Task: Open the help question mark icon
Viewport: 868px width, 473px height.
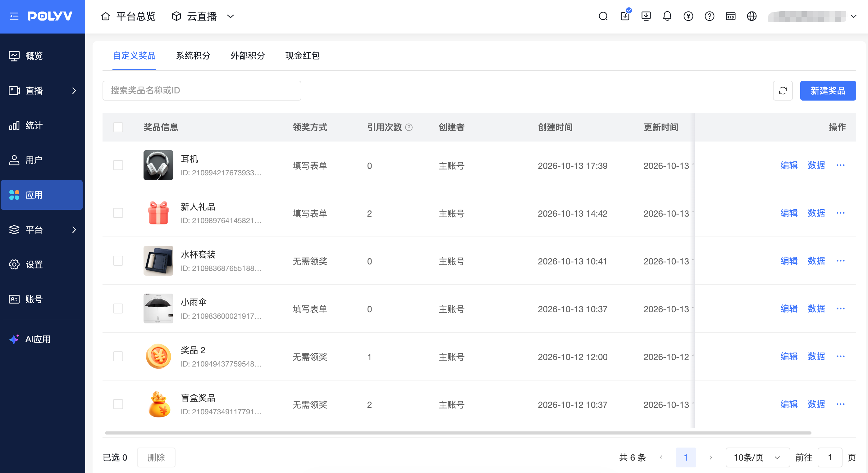Action: [709, 16]
